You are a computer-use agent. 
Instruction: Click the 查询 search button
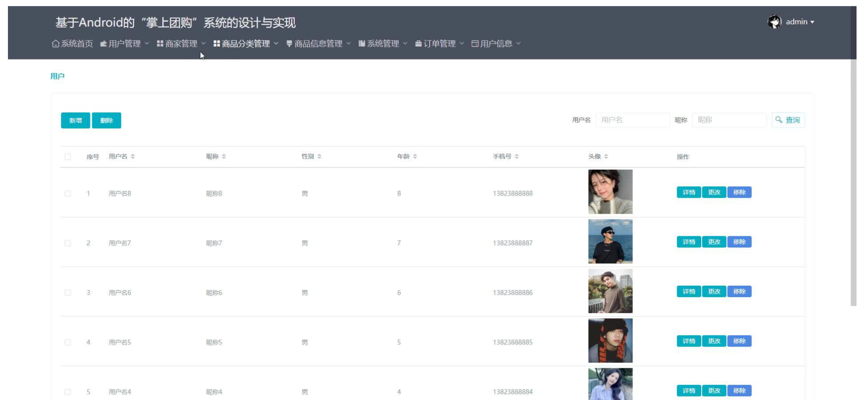(x=788, y=120)
